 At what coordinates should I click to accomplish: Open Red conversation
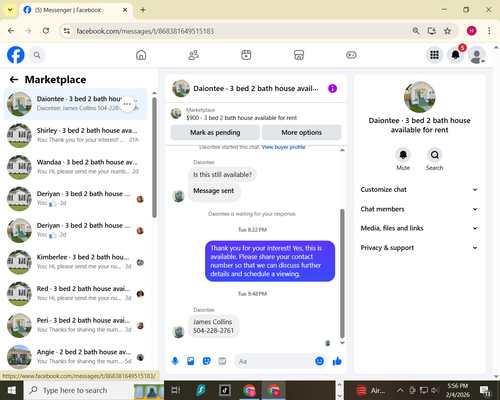(75, 293)
